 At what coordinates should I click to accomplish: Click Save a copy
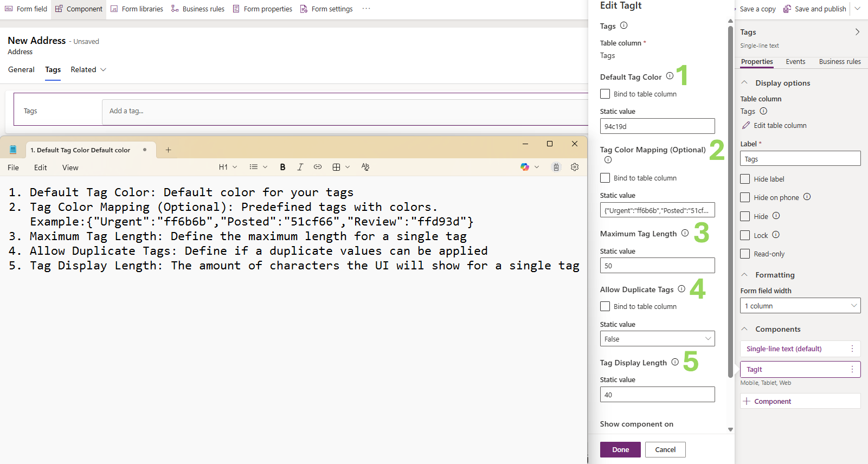coord(757,9)
